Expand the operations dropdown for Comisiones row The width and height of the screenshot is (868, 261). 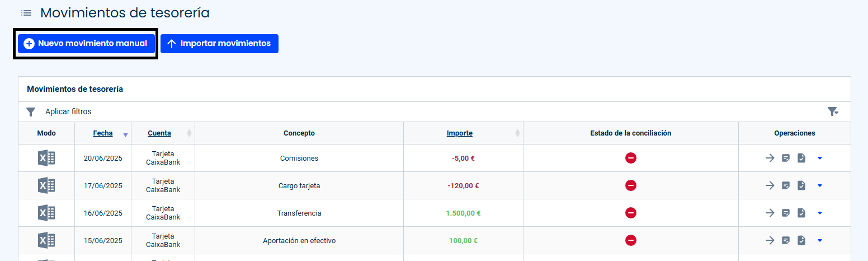820,158
